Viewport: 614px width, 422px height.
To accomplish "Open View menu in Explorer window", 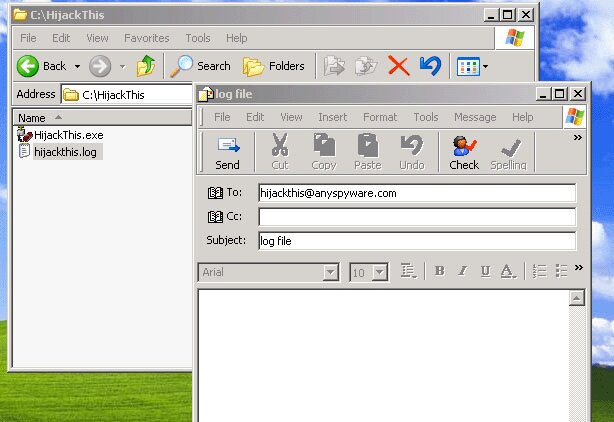I will tap(97, 38).
